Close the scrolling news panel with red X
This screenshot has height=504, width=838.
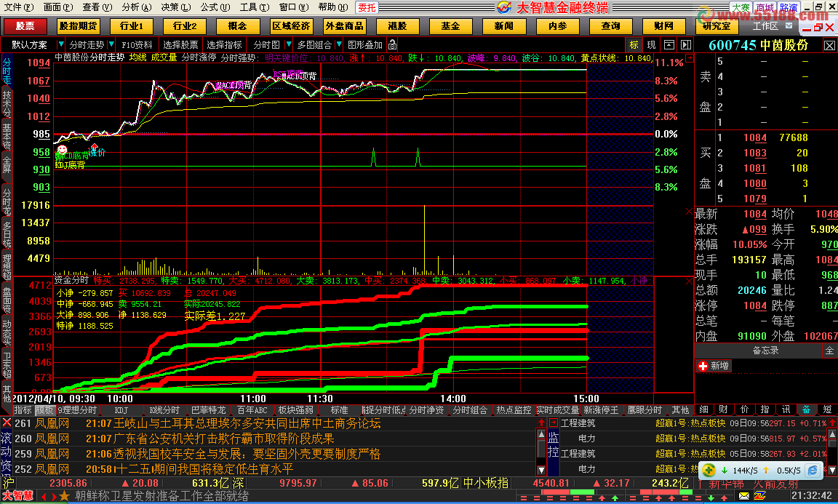[x=7, y=423]
